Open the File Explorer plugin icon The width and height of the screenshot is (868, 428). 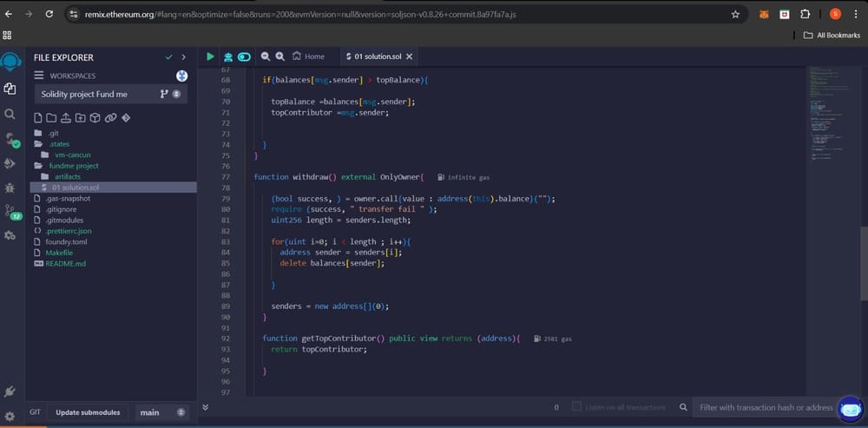(x=10, y=89)
